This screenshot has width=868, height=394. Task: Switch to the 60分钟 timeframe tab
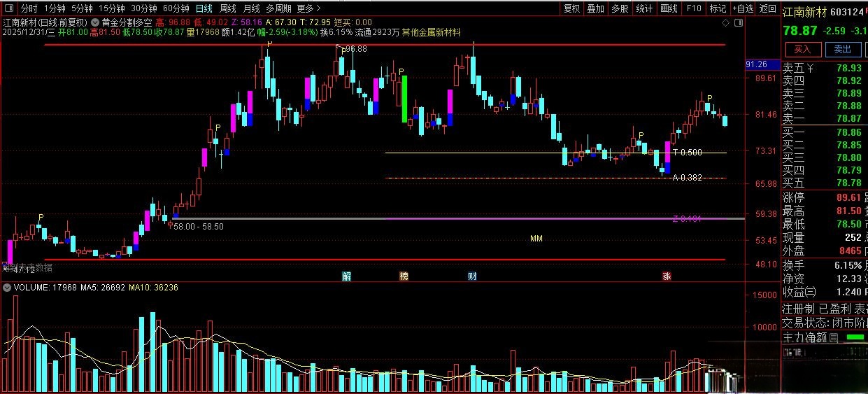tap(176, 9)
